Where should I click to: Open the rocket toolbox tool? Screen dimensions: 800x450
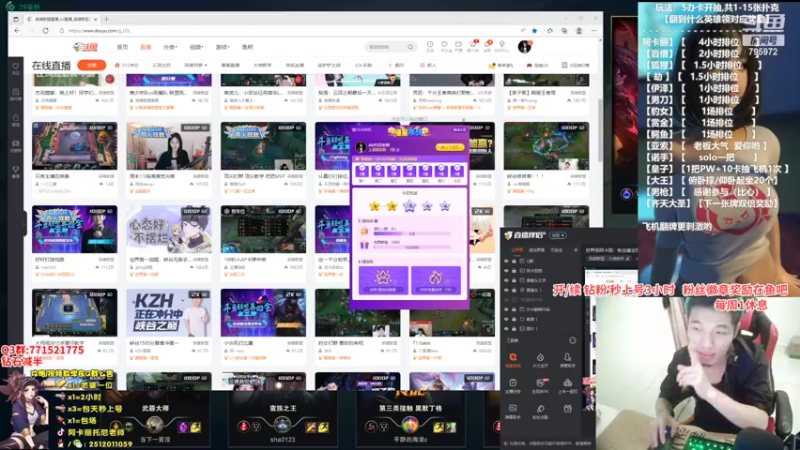540,411
